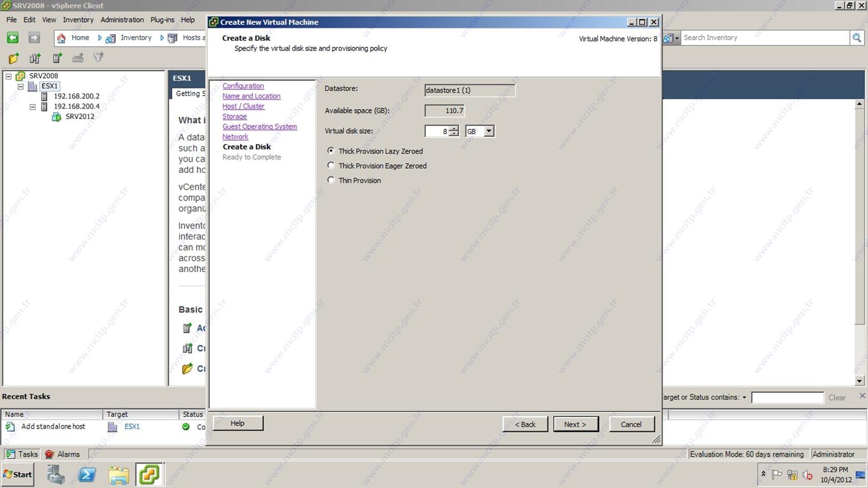Viewport: 868px width, 488px height.
Task: Click the vertical scrollbar down arrow
Action: click(x=859, y=381)
